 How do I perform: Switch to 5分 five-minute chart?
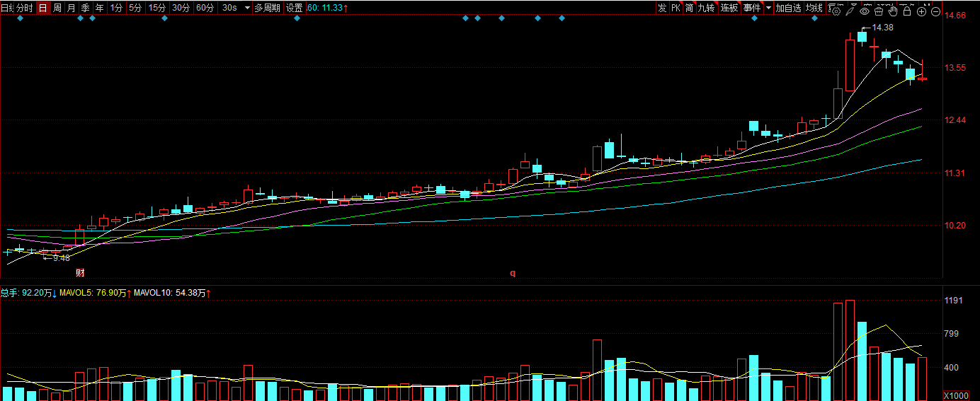(135, 8)
